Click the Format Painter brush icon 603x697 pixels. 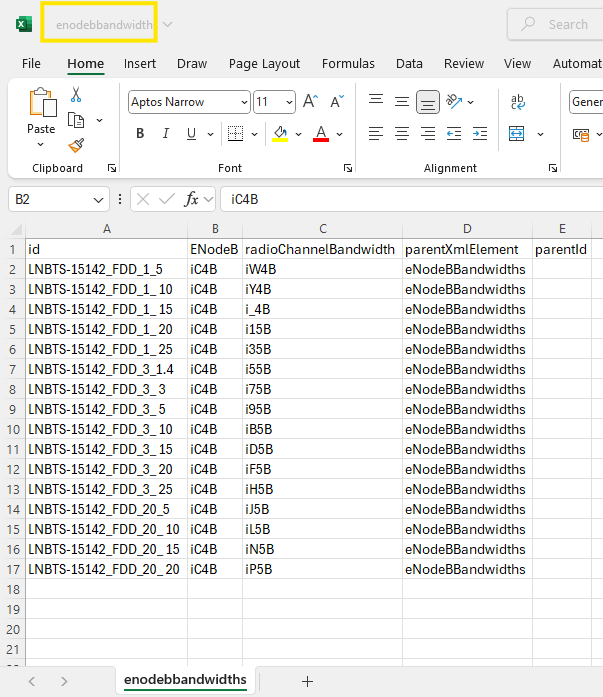(76, 145)
